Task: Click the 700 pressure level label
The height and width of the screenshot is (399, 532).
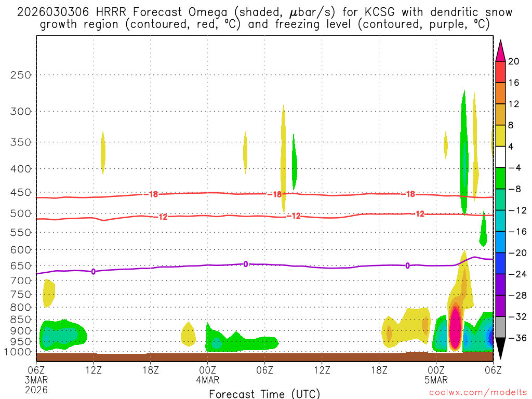Action: [21, 281]
